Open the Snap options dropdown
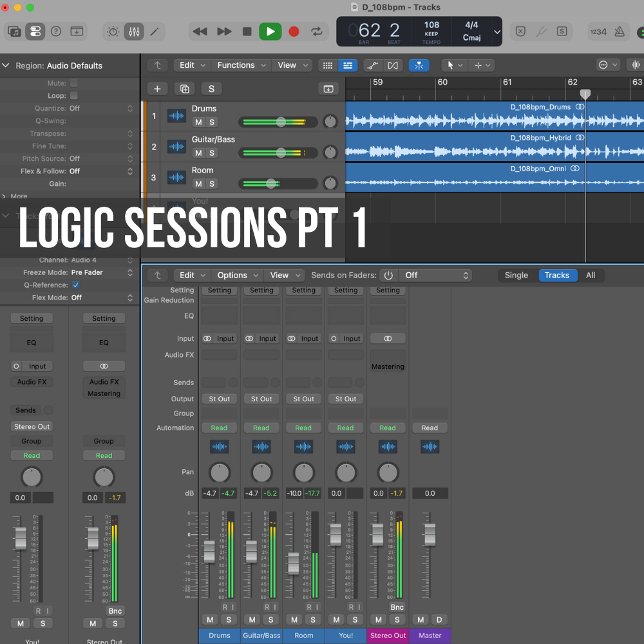The image size is (644, 644). click(607, 65)
